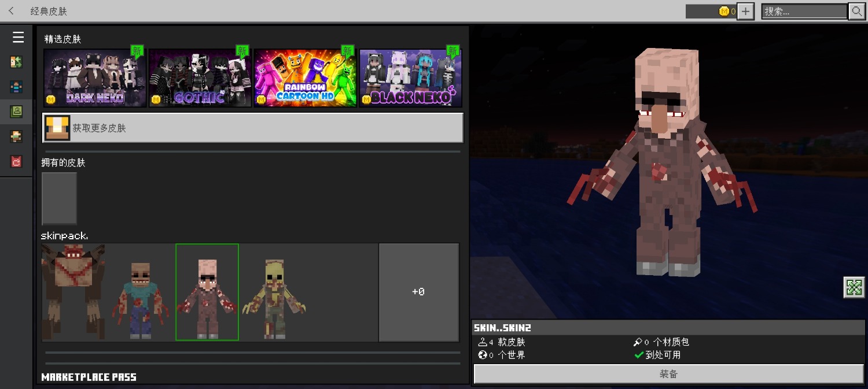
Task: Select the yellow-green zombie skin
Action: coord(274,299)
